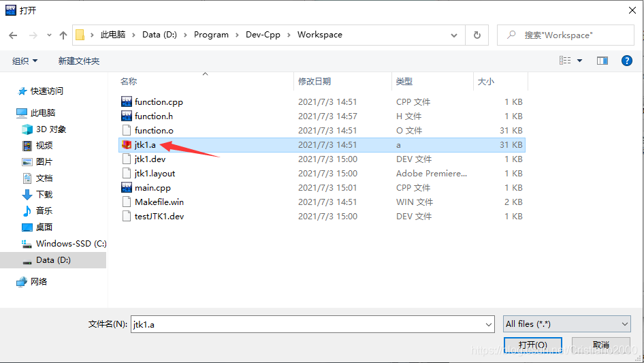Open the 下载 folder
Viewport: 644px width, 363px height.
pos(44,195)
